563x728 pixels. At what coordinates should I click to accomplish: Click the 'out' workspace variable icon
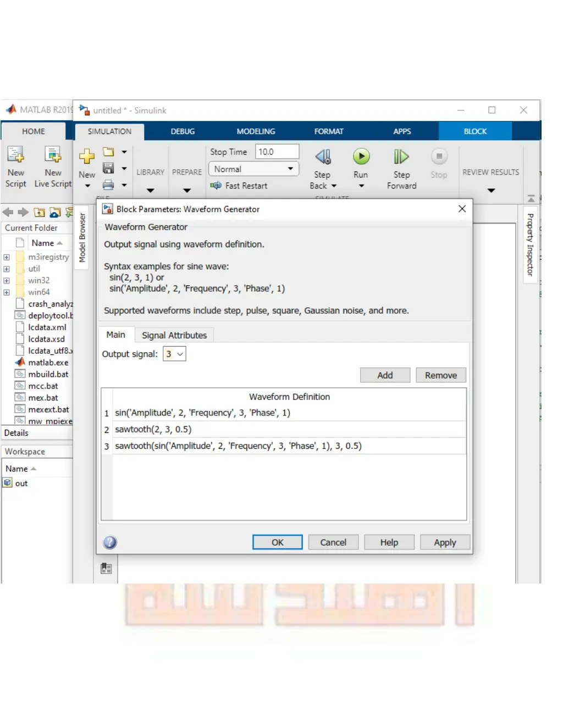pyautogui.click(x=8, y=483)
